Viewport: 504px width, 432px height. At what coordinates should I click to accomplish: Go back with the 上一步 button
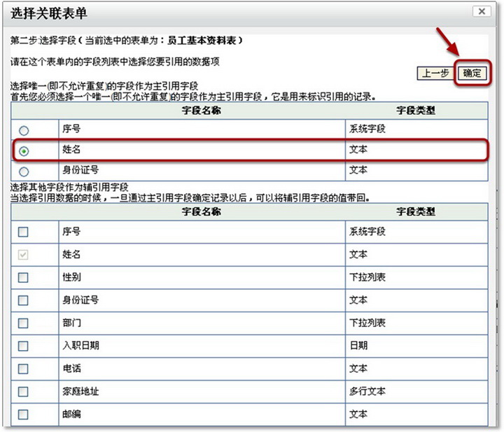(435, 74)
